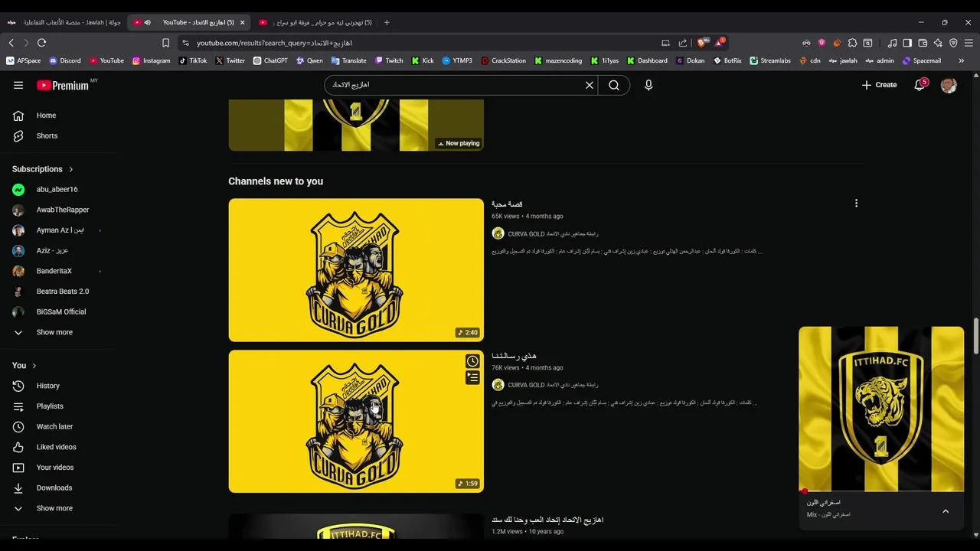The image size is (980, 551).
Task: Reload the page in the browser
Action: tap(41, 43)
